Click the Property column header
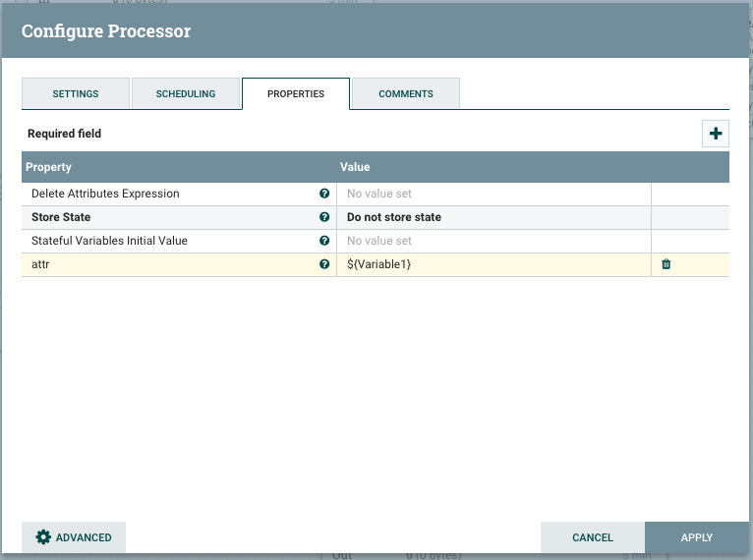Screen dimensions: 753x560 [x=177, y=167]
